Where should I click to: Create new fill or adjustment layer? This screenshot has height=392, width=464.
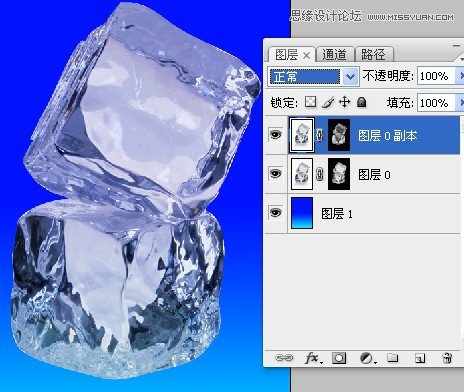[x=368, y=358]
